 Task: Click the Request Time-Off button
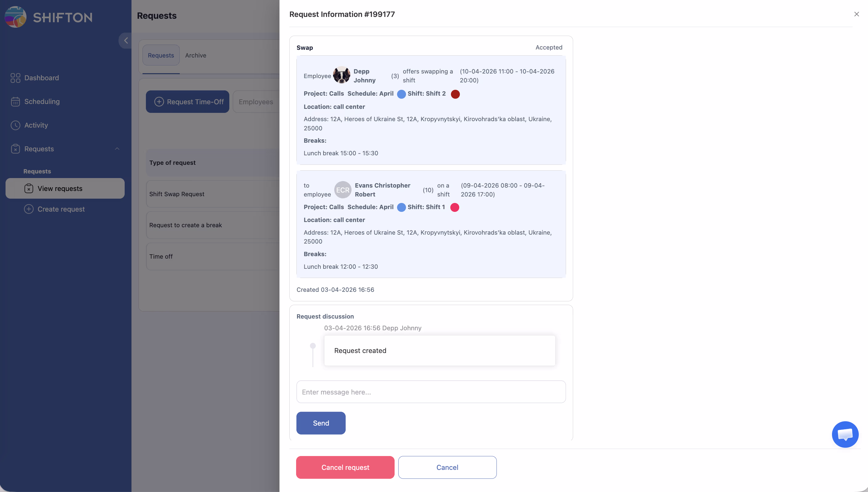tap(187, 102)
